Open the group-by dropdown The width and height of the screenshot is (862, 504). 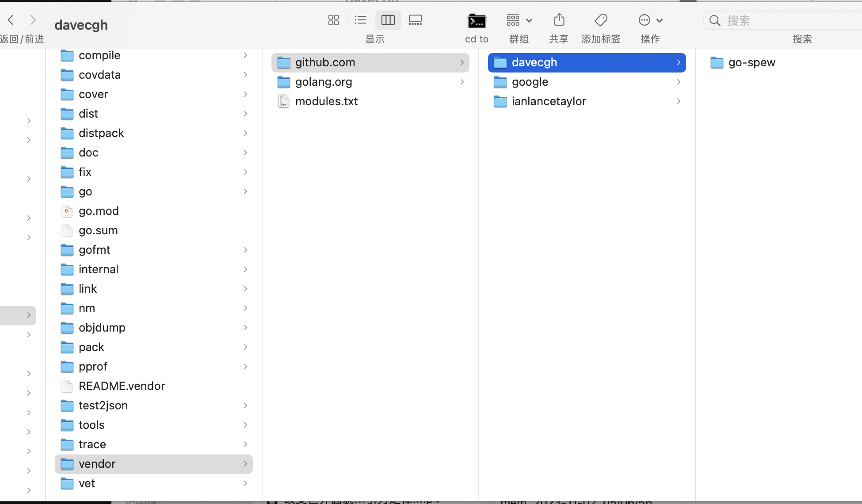pyautogui.click(x=519, y=20)
